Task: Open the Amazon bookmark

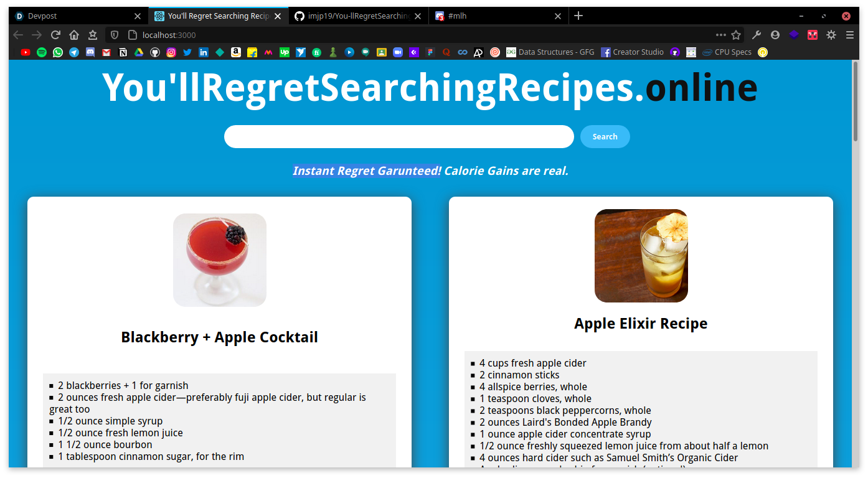Action: coord(236,52)
